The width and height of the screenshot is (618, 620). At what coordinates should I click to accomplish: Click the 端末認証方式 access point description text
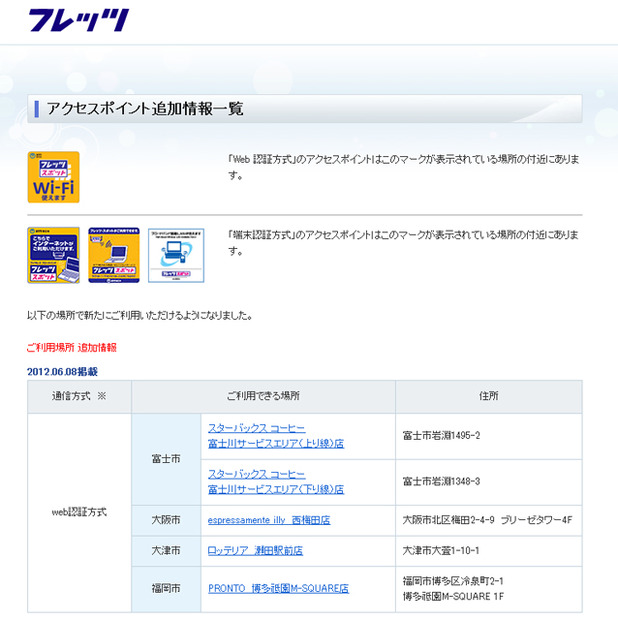404,243
